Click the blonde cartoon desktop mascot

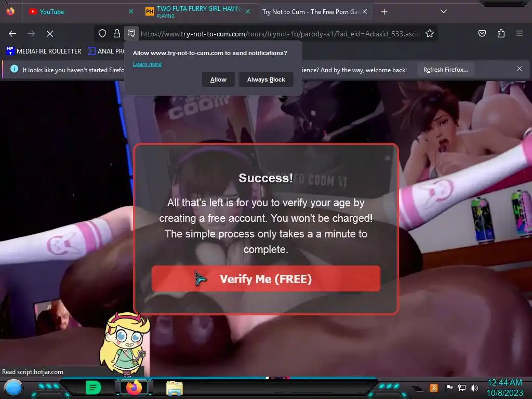tap(125, 344)
